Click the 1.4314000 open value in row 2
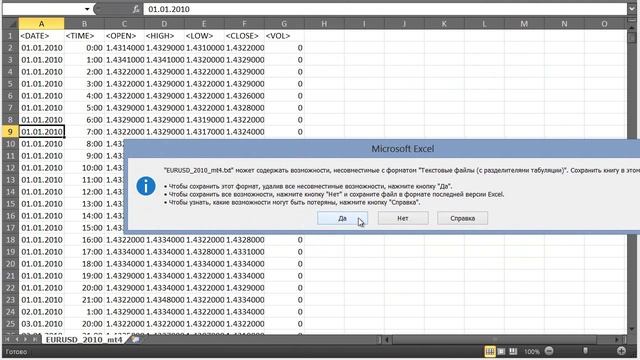This screenshot has height=360, width=640. [x=124, y=48]
